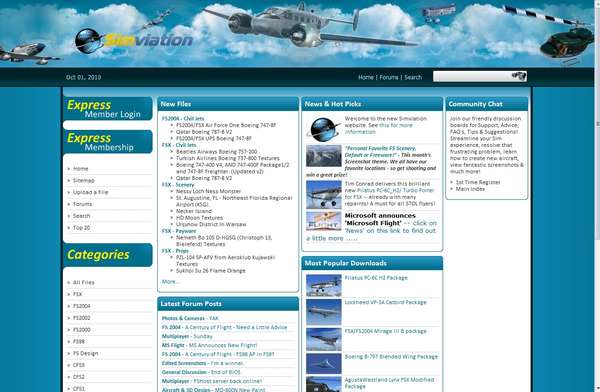The image size is (600, 392).
Task: Open the Forums link in the top navigation
Action: coord(389,77)
